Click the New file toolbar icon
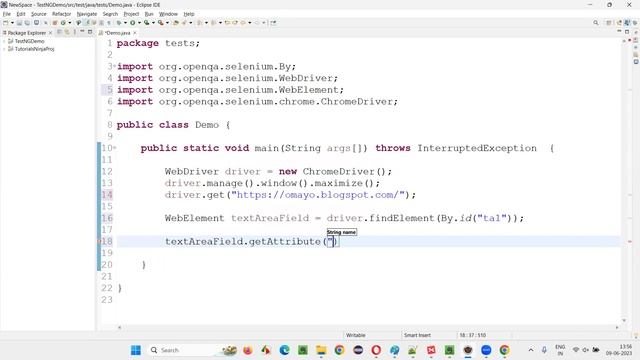This screenshot has width=640, height=360. point(6,23)
